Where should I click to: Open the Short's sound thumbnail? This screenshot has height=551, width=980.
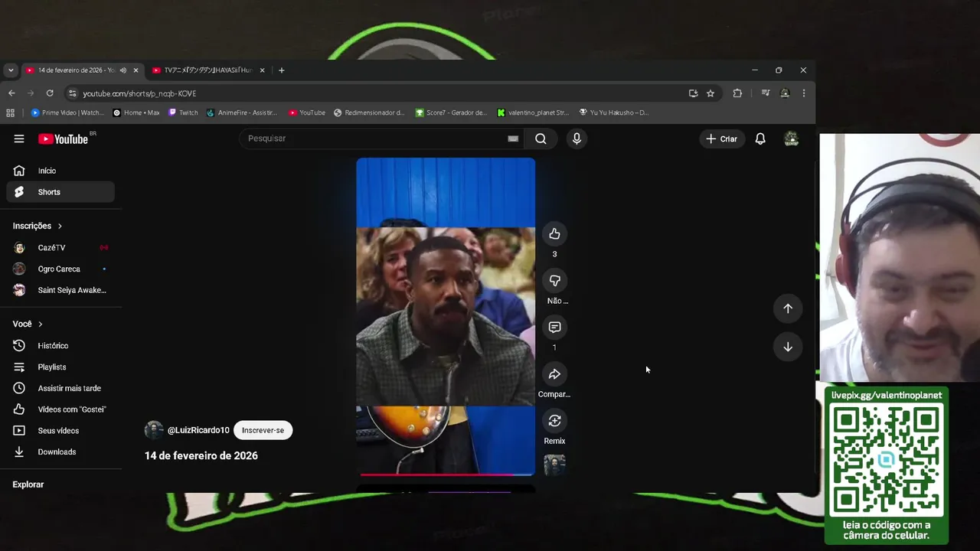tap(554, 465)
